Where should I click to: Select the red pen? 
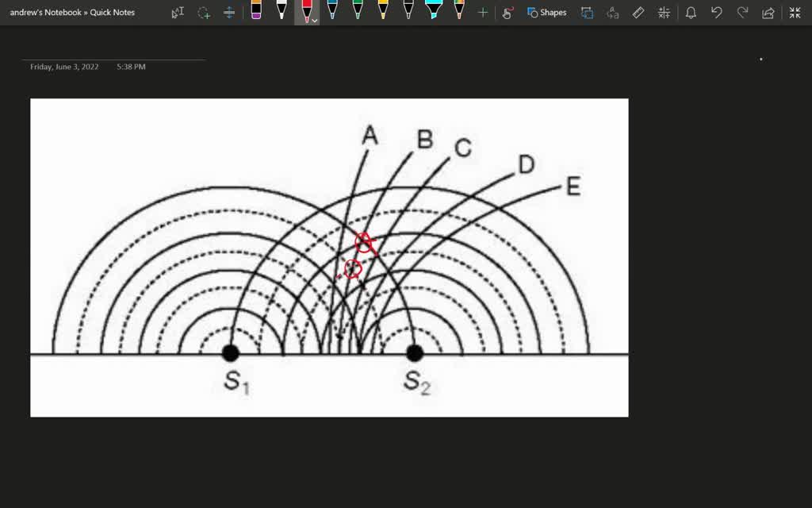305,10
